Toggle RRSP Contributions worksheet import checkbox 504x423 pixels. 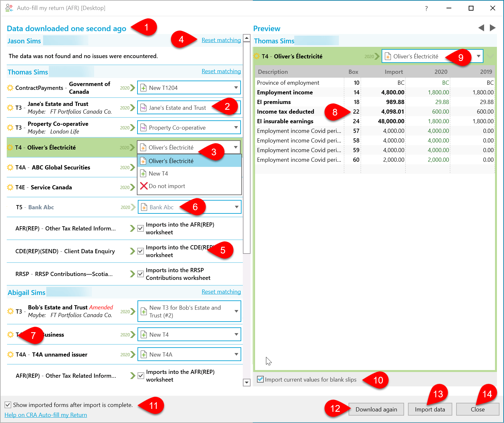click(140, 274)
